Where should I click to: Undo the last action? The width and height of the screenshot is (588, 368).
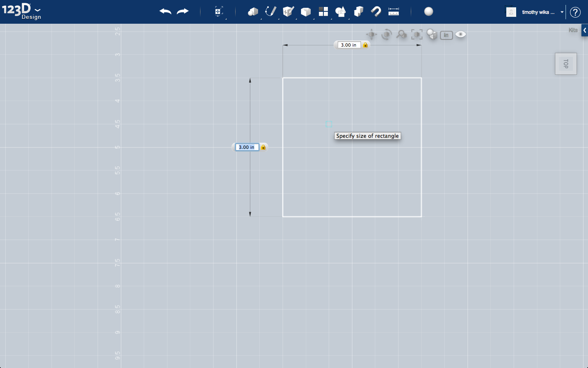click(x=165, y=11)
